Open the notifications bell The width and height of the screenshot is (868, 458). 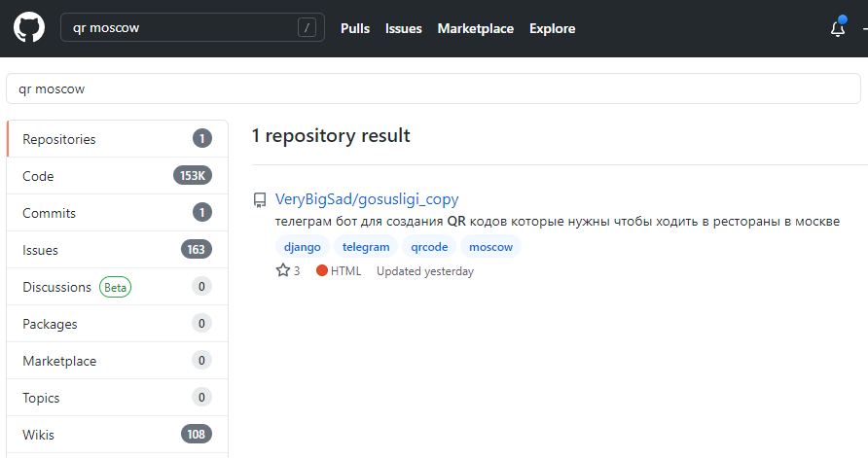[838, 28]
